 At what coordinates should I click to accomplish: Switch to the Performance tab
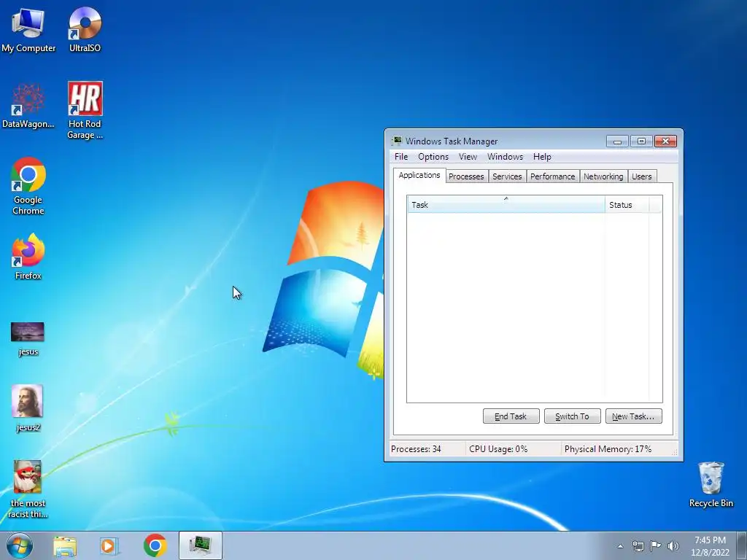pyautogui.click(x=553, y=176)
